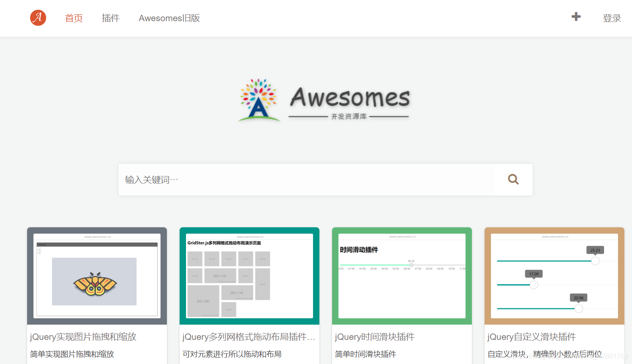Screen dimensions: 632x364
Task: Click description 简单实现图片拖拽和缩放
Action: click(x=72, y=354)
